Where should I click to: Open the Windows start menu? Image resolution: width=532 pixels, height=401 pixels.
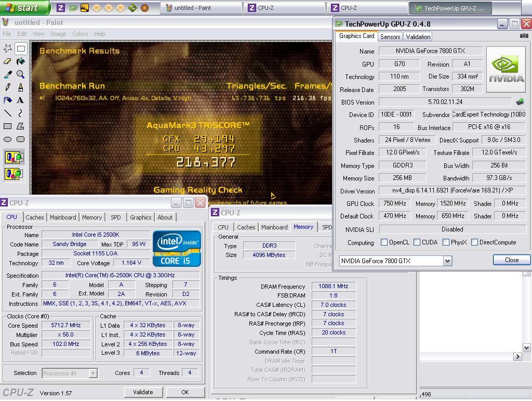[24, 7]
